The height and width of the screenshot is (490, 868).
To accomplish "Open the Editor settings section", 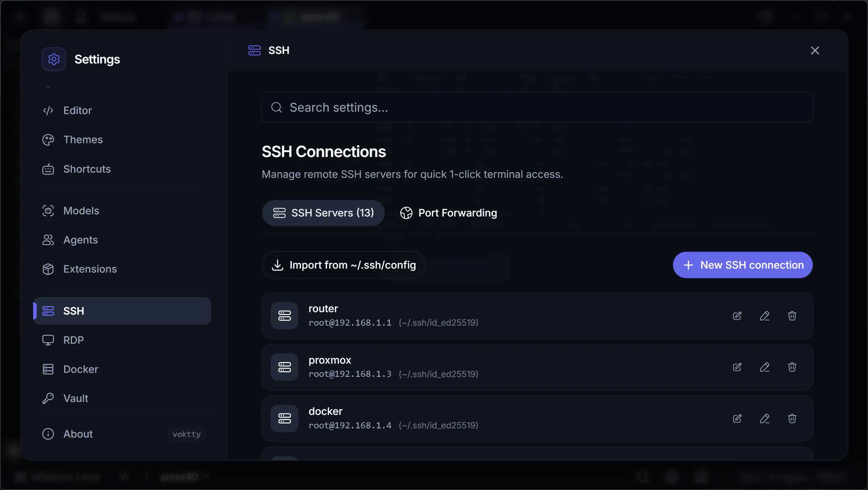I will click(x=122, y=110).
